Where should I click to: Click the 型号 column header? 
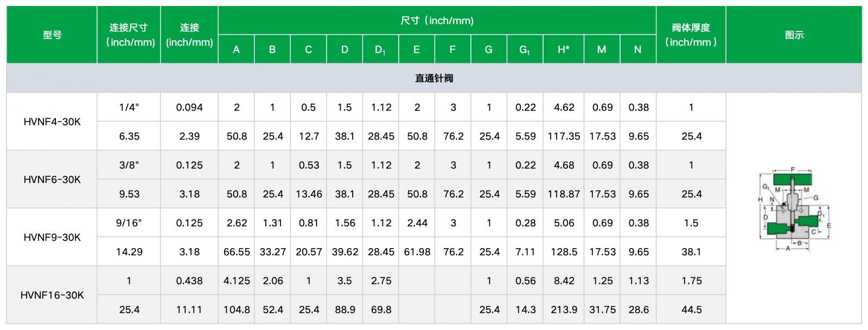(52, 35)
